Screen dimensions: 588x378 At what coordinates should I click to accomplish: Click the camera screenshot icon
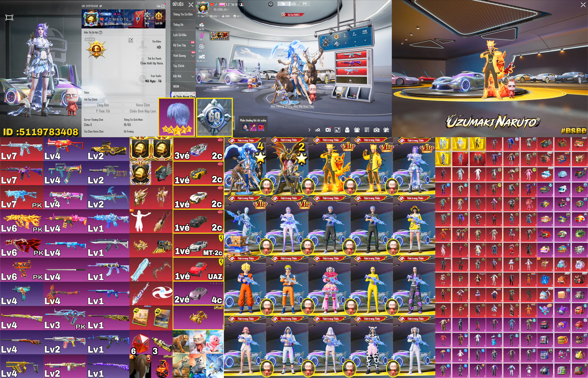coord(376,130)
